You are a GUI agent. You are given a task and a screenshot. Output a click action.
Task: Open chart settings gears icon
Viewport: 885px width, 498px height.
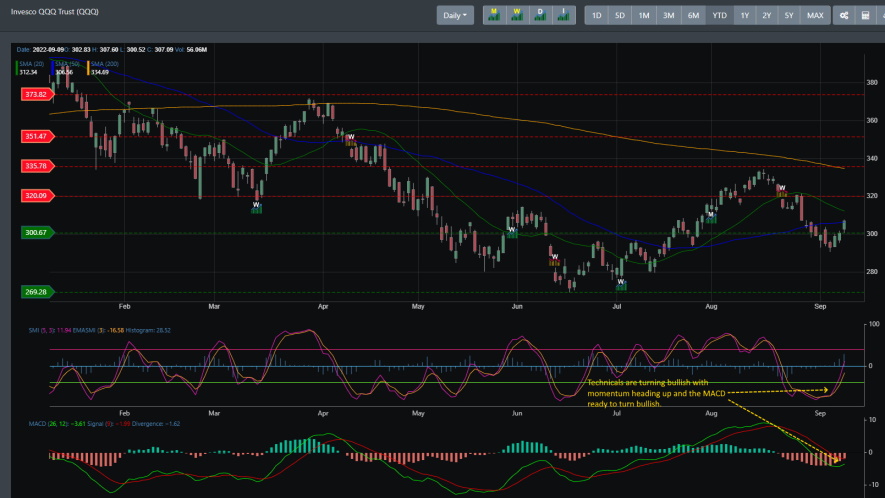click(x=844, y=15)
